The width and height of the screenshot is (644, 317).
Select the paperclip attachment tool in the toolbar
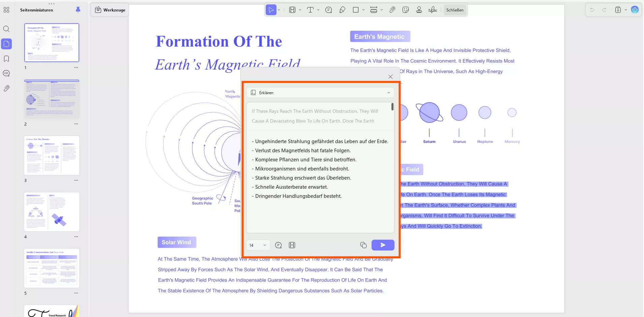[x=392, y=10]
